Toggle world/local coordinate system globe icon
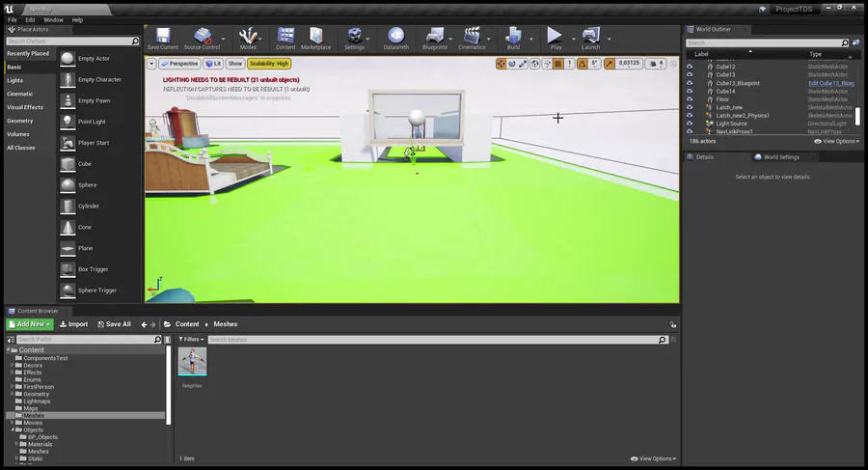The width and height of the screenshot is (868, 470). click(x=534, y=64)
